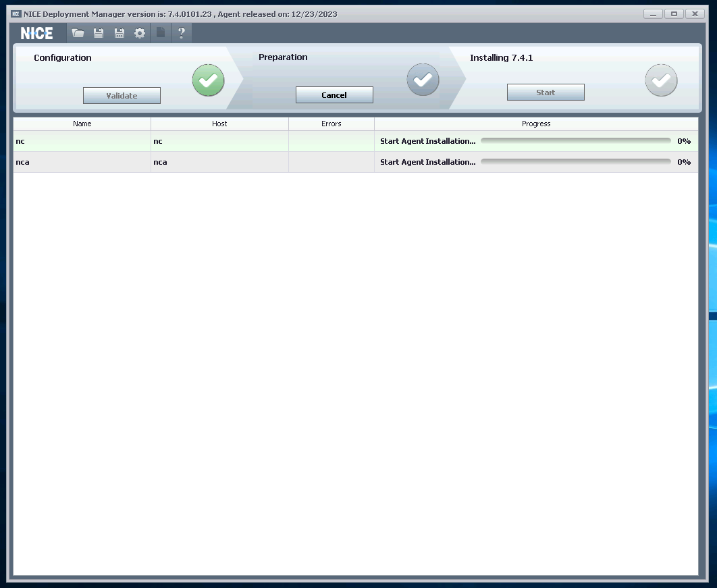Click the Host column header

(219, 124)
